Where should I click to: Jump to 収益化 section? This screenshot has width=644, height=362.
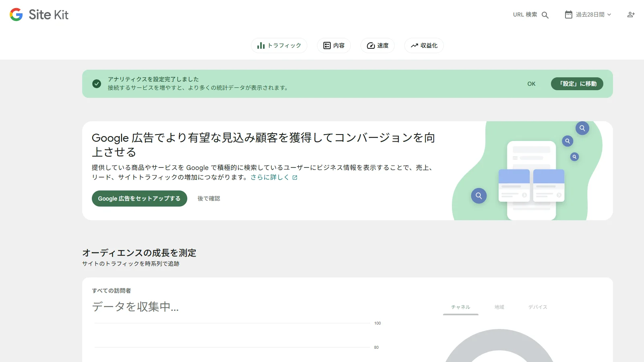pyautogui.click(x=424, y=46)
